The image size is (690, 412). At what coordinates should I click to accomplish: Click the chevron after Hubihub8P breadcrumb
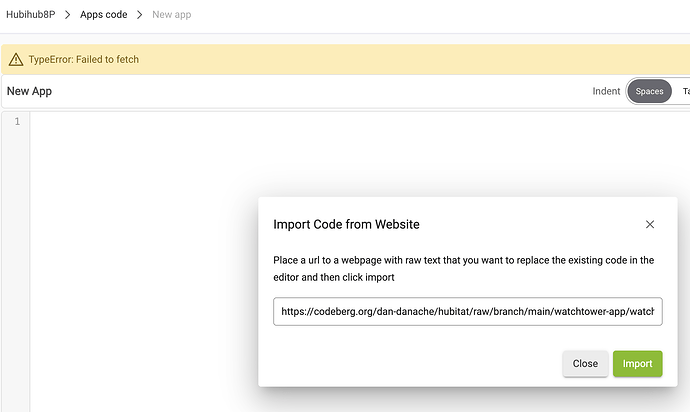coord(67,15)
